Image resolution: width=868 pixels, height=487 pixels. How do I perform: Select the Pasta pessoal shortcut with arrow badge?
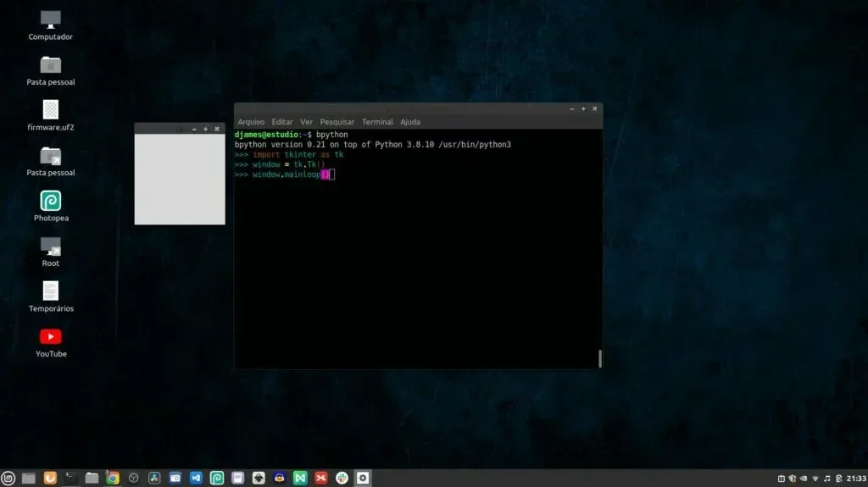pyautogui.click(x=50, y=162)
